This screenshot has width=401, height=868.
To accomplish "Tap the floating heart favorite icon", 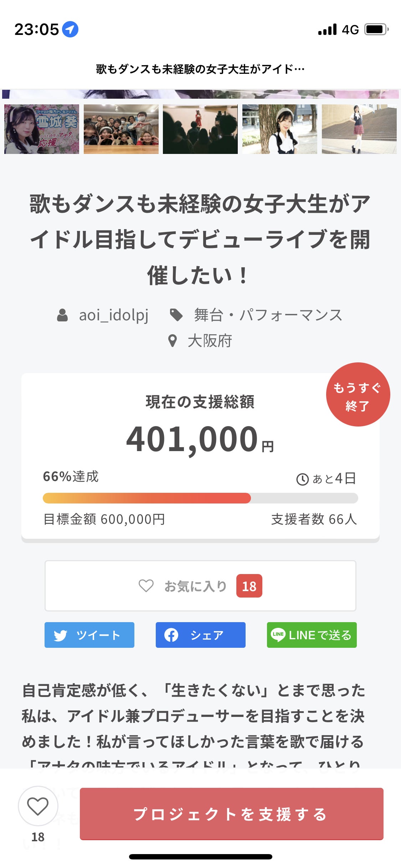I will coord(38,806).
